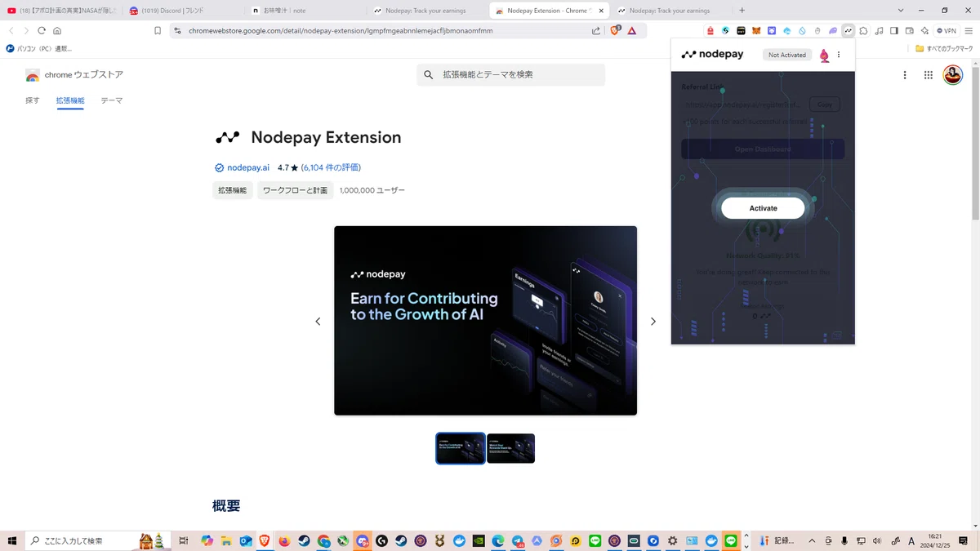Select the second screenshot thumbnail

point(510,448)
